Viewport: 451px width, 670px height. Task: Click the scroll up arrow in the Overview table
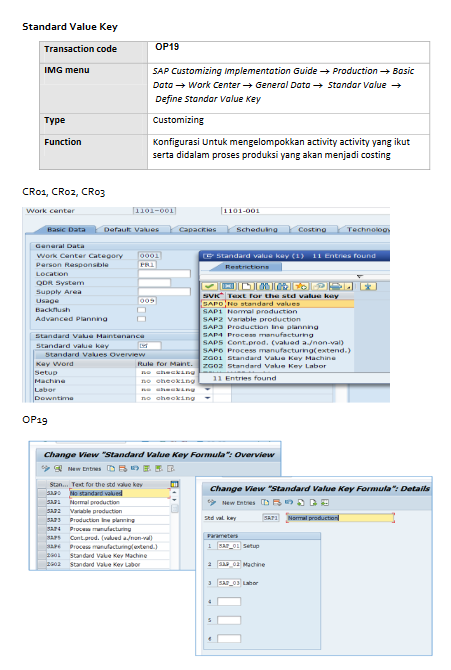pyautogui.click(x=174, y=492)
